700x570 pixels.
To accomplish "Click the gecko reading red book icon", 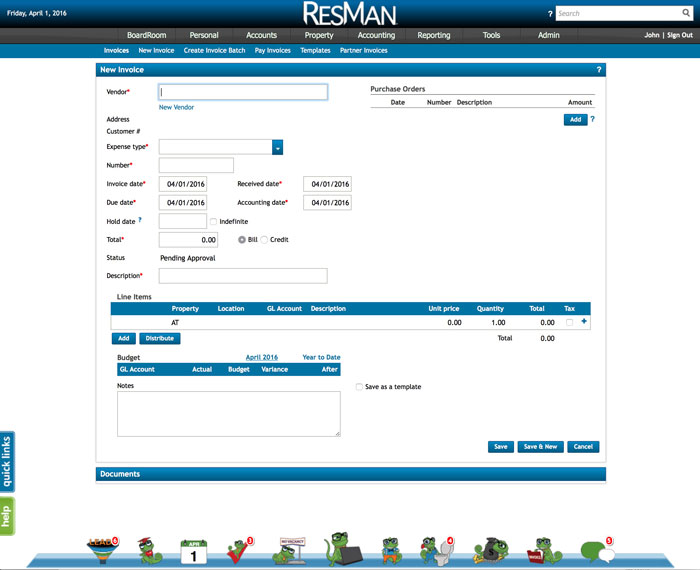I will click(x=544, y=551).
